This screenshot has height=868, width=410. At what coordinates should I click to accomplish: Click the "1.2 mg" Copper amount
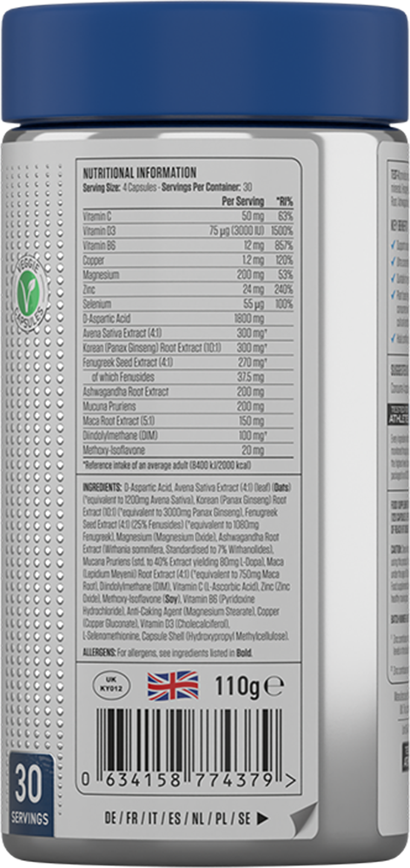(x=253, y=260)
